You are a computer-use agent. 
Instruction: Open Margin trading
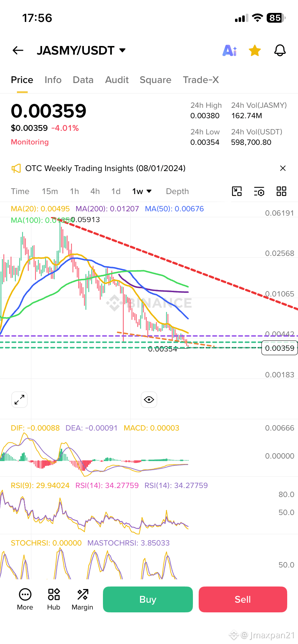click(x=82, y=599)
